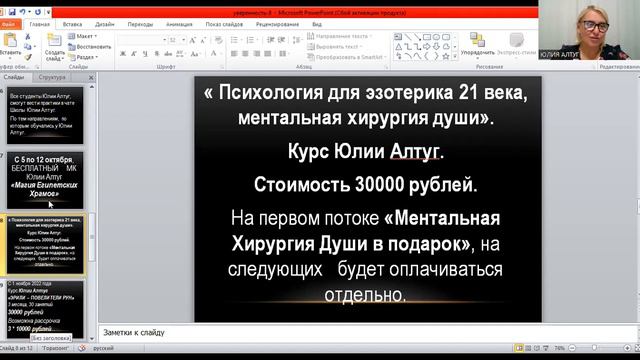This screenshot has height=360, width=640.
Task: Align text to the right
Action: (x=257, y=54)
